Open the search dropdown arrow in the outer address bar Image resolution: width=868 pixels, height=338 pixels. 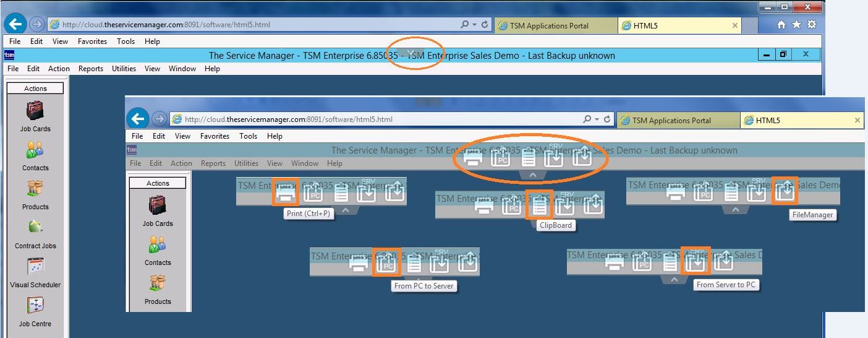point(474,25)
